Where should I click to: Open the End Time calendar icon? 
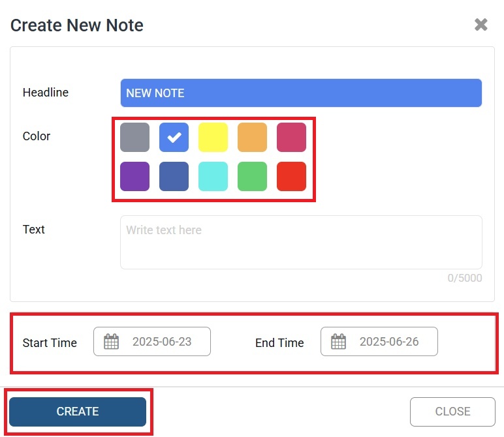[338, 341]
